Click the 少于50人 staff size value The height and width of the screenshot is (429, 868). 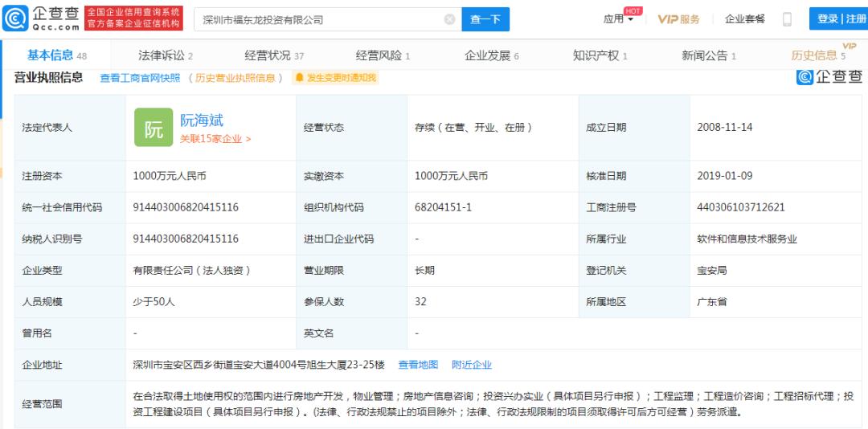click(154, 302)
